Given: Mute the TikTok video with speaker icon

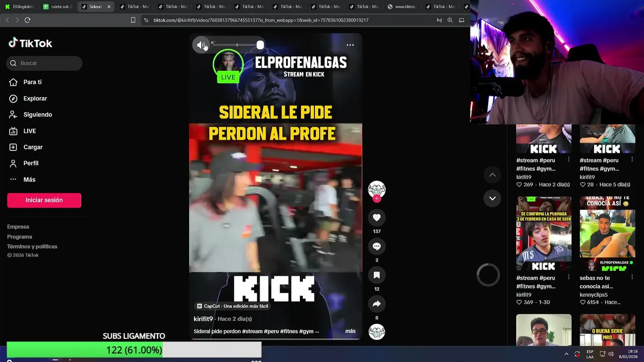Looking at the screenshot, I should click(x=201, y=45).
